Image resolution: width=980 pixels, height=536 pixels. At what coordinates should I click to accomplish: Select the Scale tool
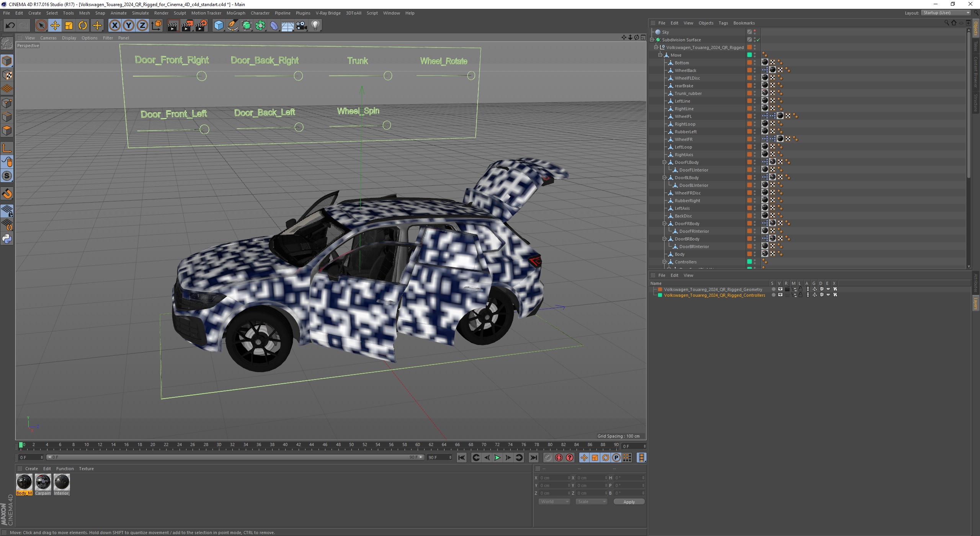click(69, 26)
